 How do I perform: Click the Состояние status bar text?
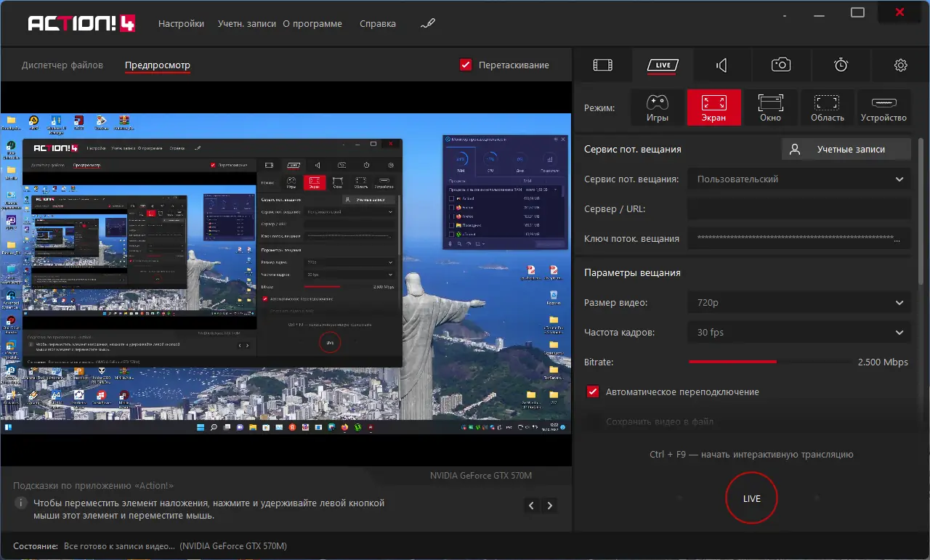point(150,545)
